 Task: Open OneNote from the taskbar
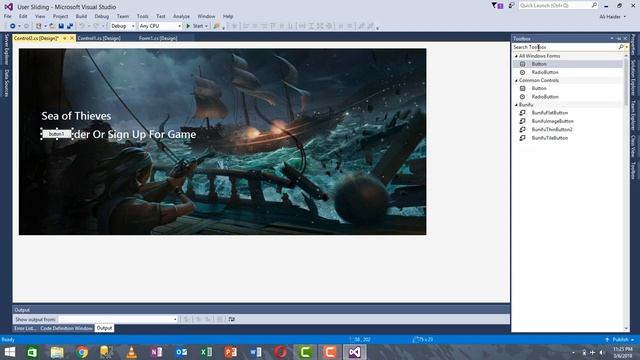[x=156, y=352]
